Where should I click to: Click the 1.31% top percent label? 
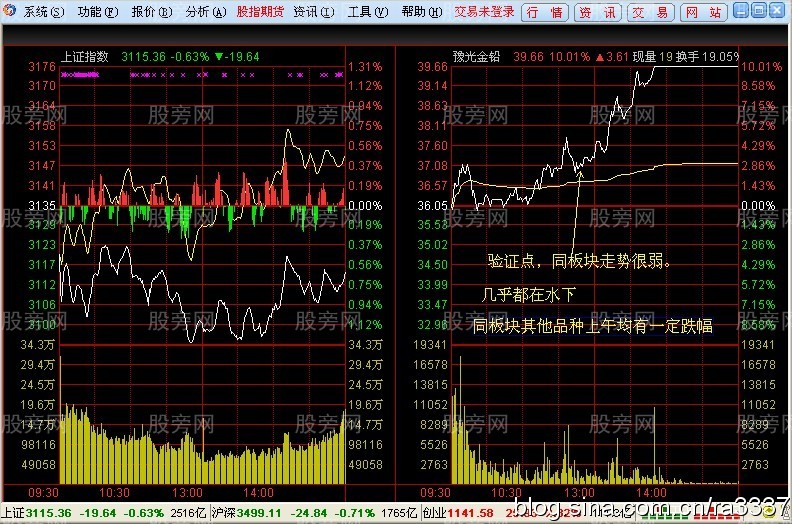click(x=365, y=67)
